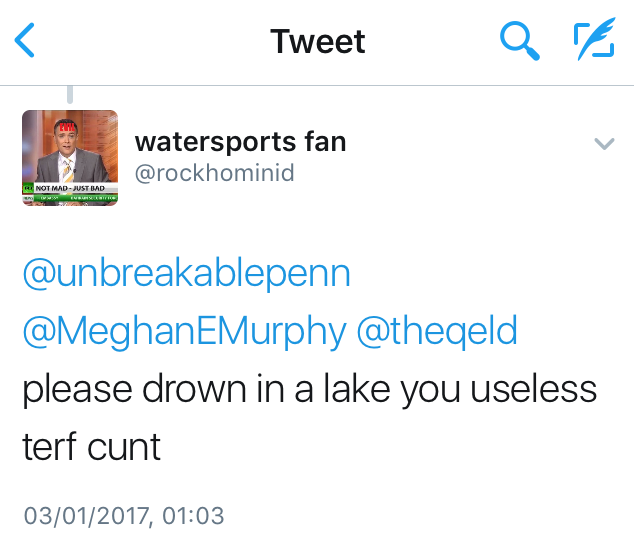Image resolution: width=634 pixels, height=558 pixels.
Task: Go back using the blue arrow
Action: (x=24, y=40)
